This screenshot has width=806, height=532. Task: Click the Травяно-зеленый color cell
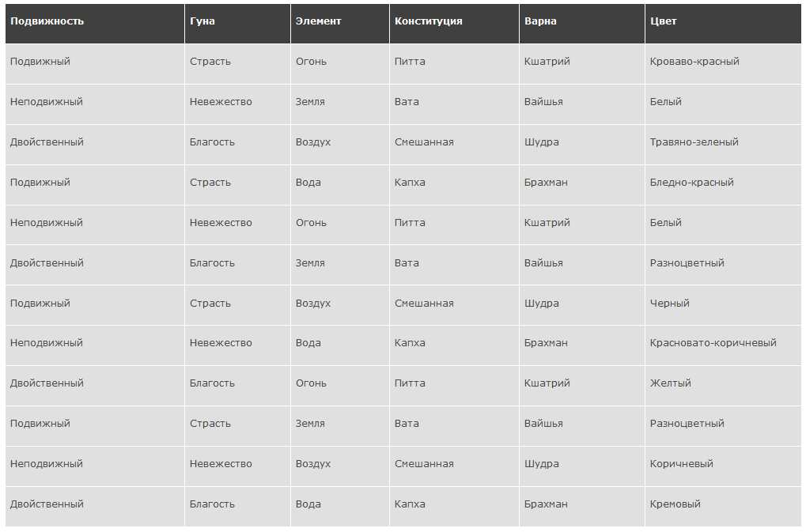click(x=723, y=145)
